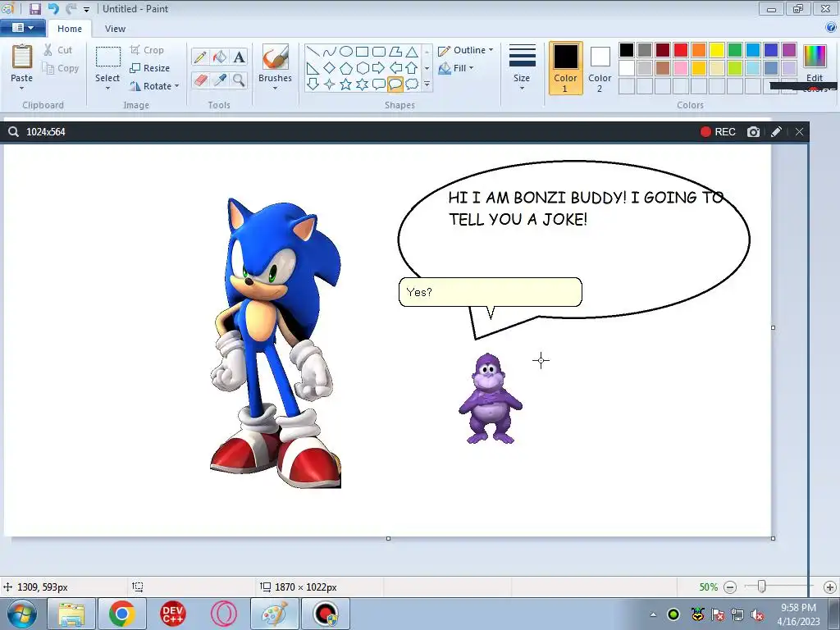Screen dimensions: 840x630
Task: Choose the Oval shape
Action: (346, 52)
